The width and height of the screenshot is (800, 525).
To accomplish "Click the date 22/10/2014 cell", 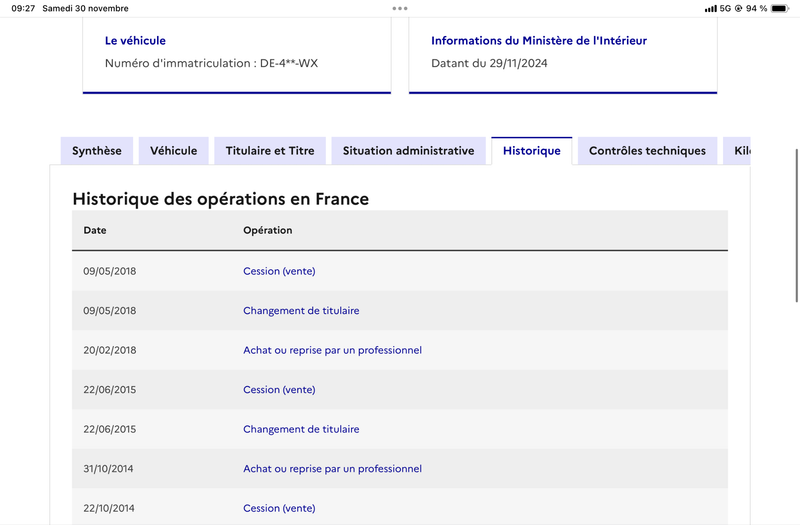I will pyautogui.click(x=109, y=508).
